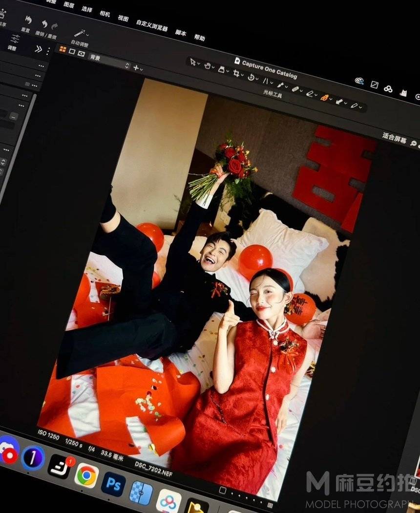Launch Photoshop from the Dock
The width and height of the screenshot is (420, 513).
(113, 484)
